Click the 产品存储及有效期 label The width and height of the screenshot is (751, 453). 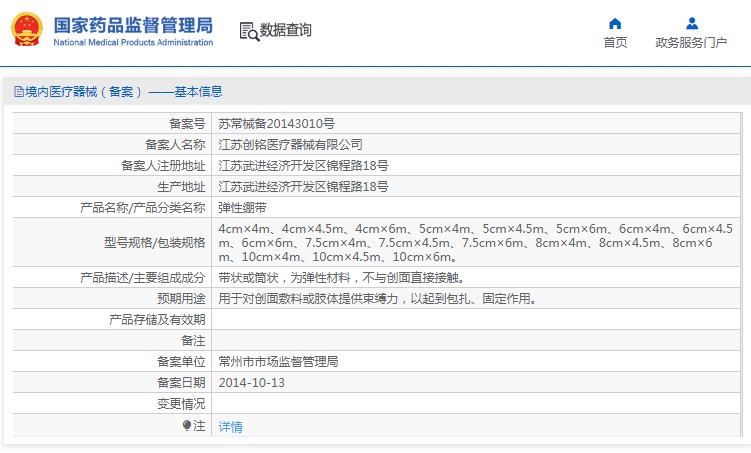pos(157,320)
